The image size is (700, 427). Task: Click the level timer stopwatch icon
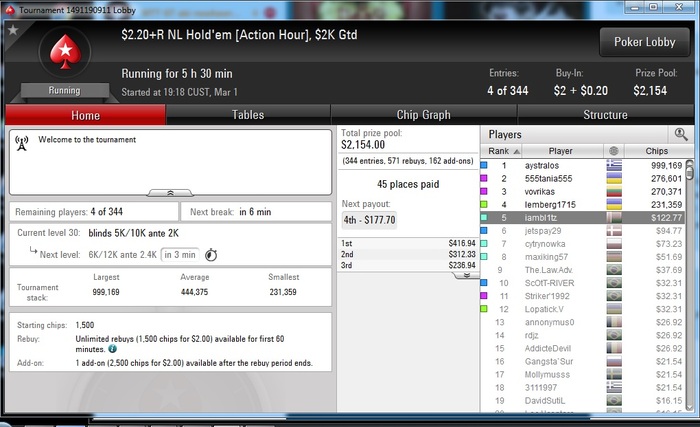click(211, 255)
